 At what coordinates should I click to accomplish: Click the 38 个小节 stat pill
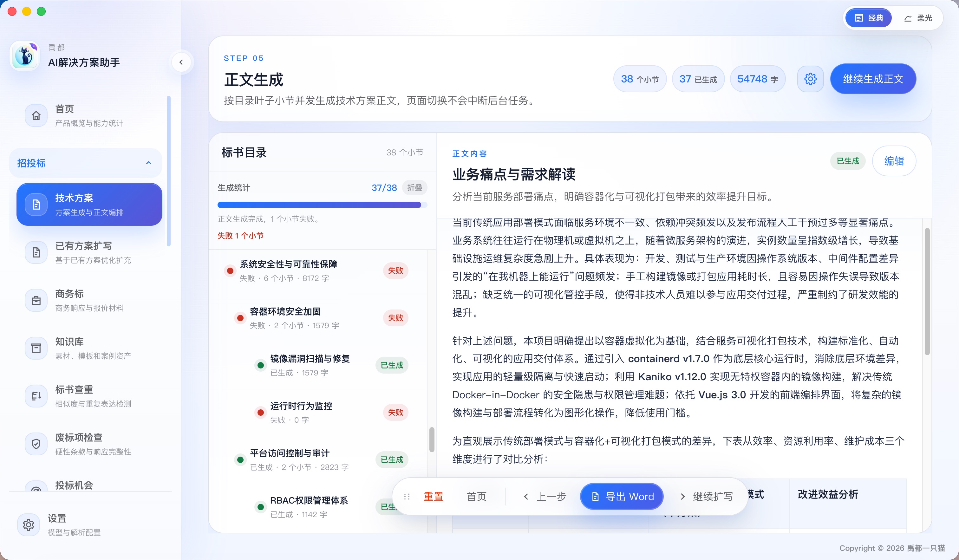point(640,79)
